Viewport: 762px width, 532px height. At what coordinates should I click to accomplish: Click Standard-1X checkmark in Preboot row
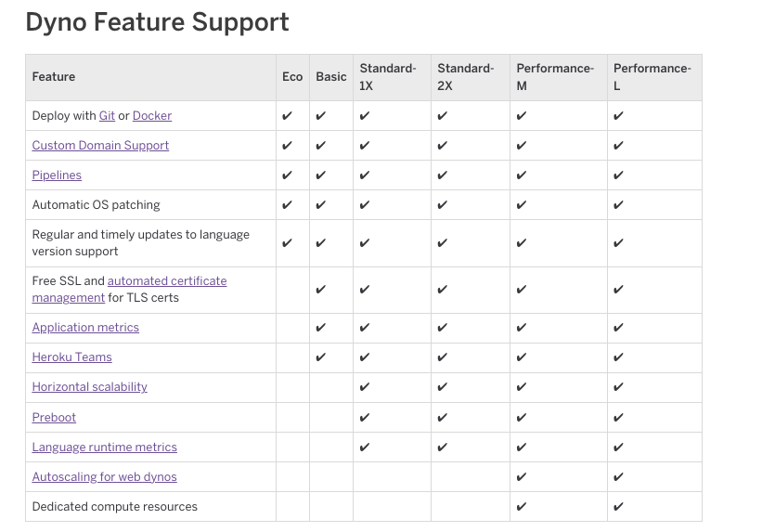click(x=365, y=417)
